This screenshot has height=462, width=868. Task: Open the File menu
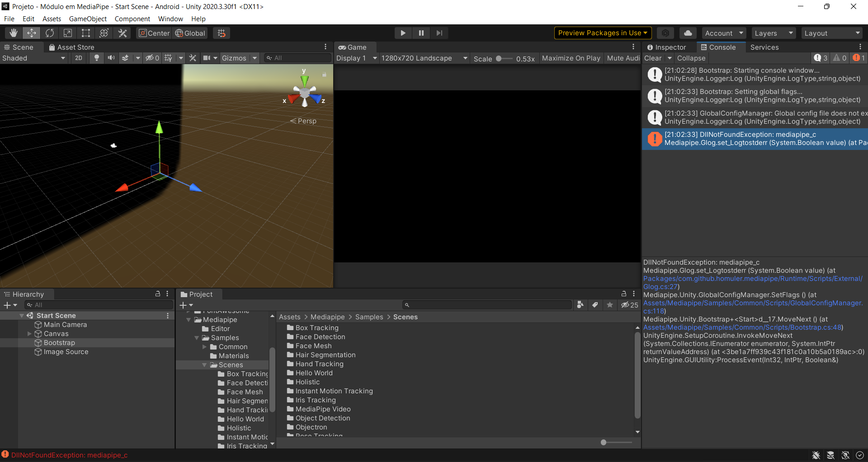(9, 19)
